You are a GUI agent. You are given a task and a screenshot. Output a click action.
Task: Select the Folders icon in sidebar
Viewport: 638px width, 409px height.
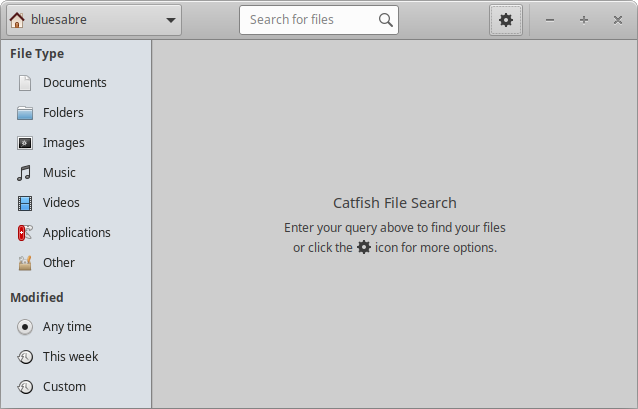click(25, 113)
